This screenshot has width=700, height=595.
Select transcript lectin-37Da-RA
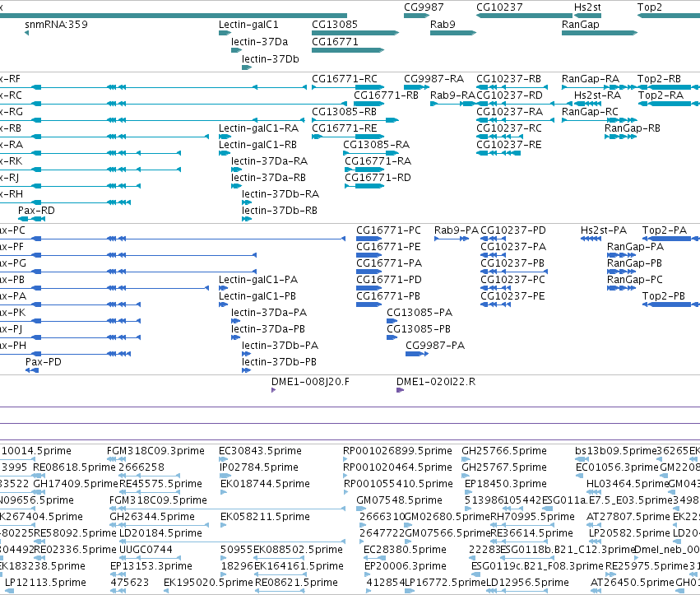click(x=236, y=170)
